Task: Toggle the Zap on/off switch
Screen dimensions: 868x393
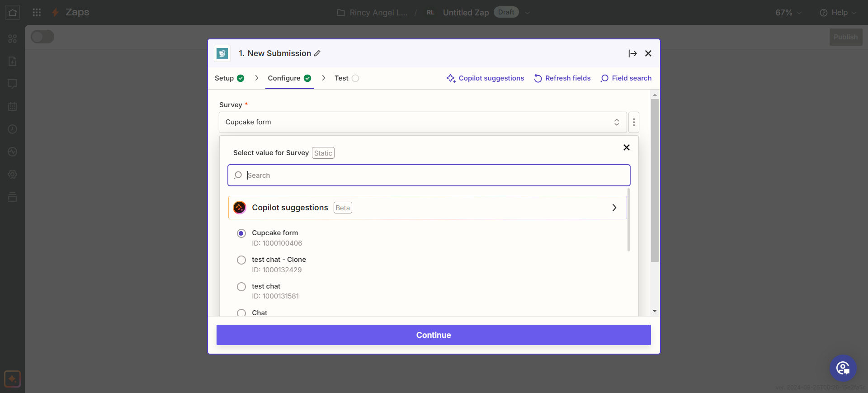Action: [x=42, y=37]
